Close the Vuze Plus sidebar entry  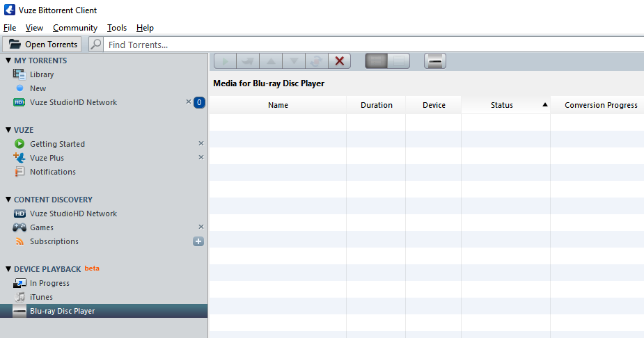point(201,157)
